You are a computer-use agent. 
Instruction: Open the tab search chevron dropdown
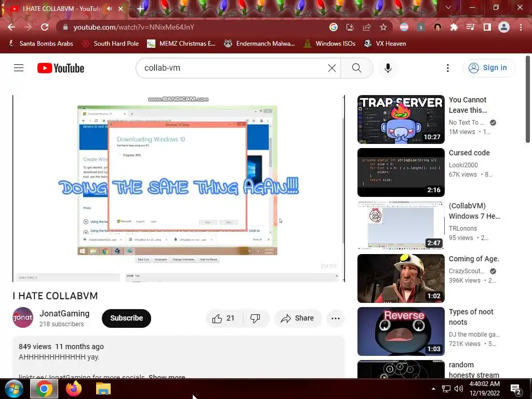point(448,7)
